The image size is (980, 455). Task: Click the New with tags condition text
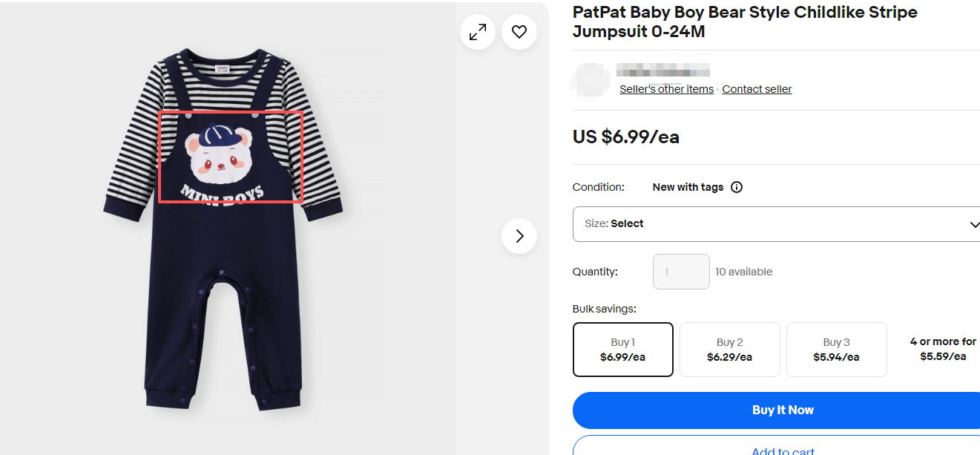click(x=688, y=187)
